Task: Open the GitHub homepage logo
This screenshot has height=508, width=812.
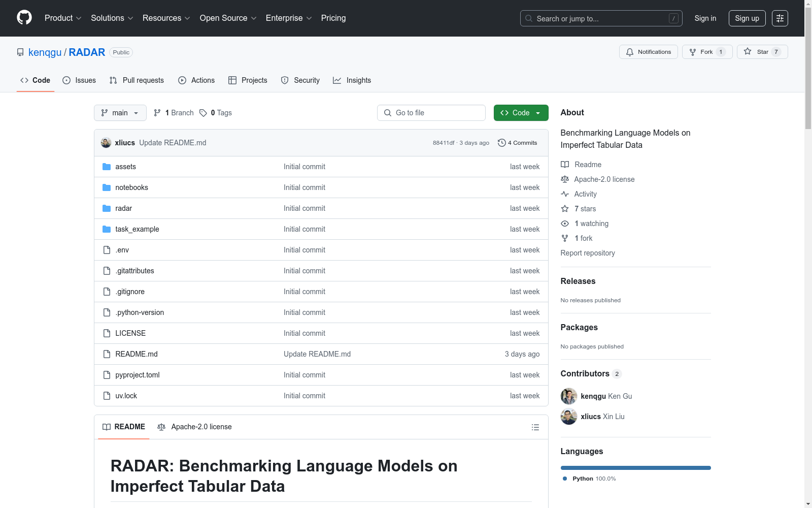Action: (x=24, y=18)
